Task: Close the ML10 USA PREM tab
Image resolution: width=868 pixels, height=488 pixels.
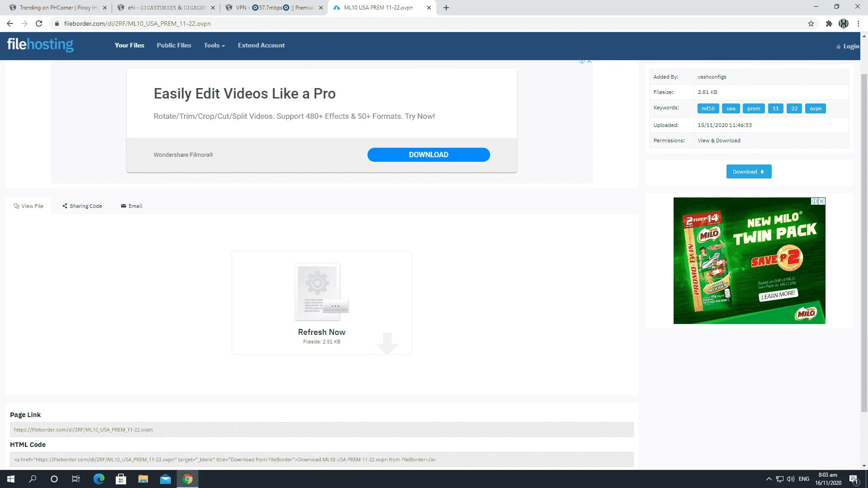Action: [429, 8]
